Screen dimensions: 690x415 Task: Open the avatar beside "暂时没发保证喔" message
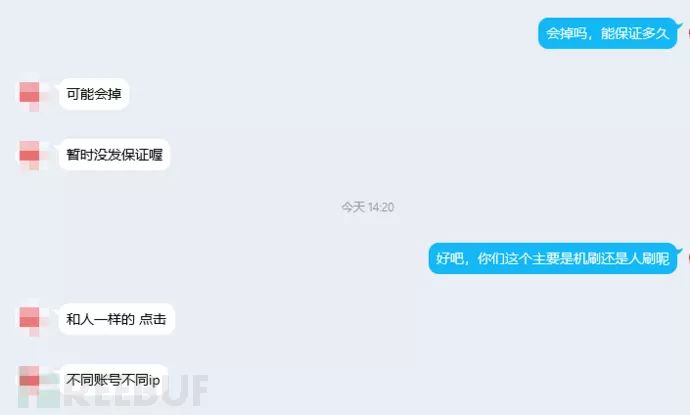(29, 154)
